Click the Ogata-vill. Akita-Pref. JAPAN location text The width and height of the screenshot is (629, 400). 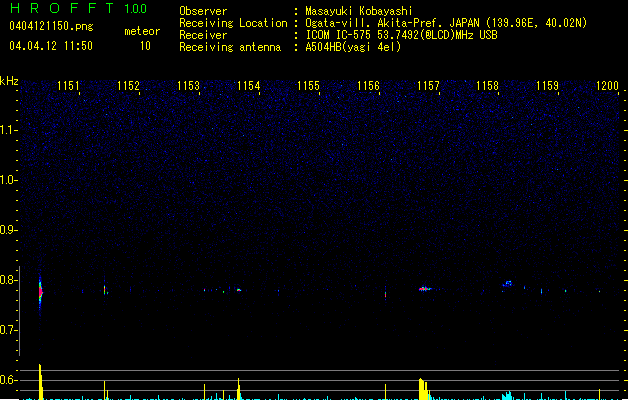tap(446, 23)
